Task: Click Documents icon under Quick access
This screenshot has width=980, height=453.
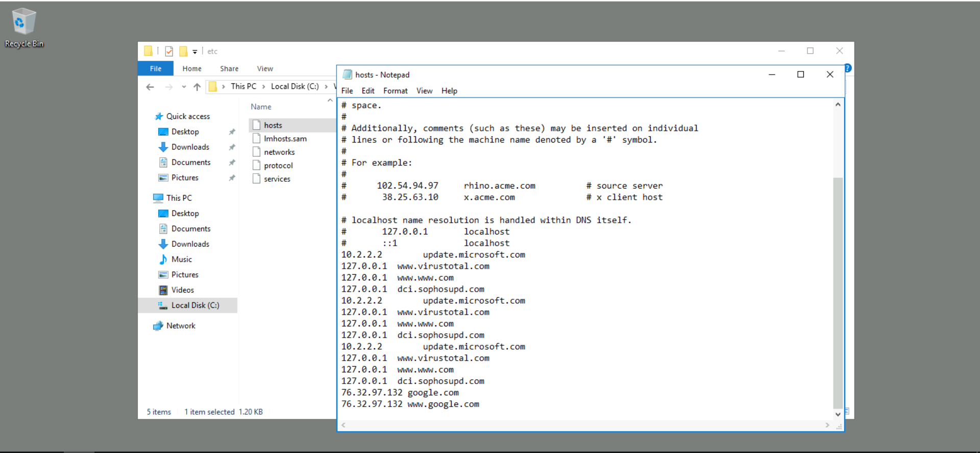Action: click(163, 162)
